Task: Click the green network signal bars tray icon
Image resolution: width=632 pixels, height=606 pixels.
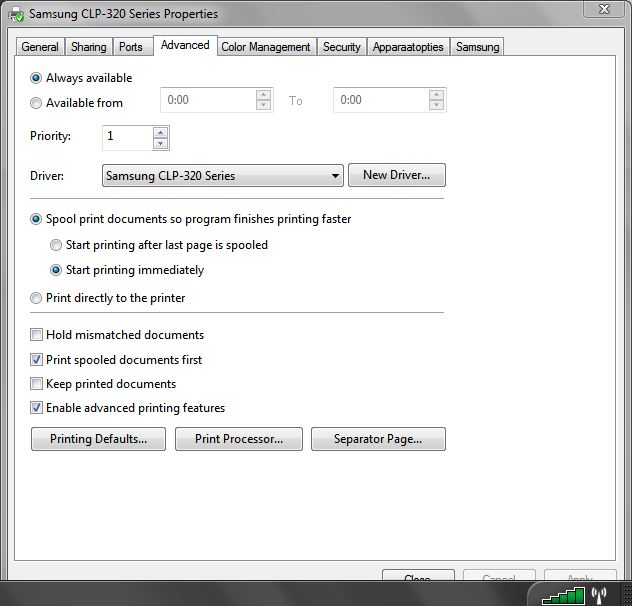Action: (563, 596)
